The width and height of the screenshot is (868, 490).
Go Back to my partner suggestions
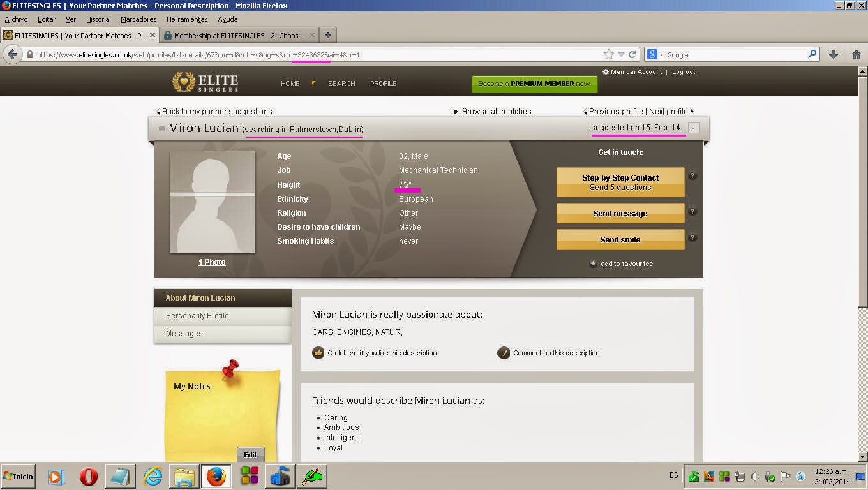[217, 112]
